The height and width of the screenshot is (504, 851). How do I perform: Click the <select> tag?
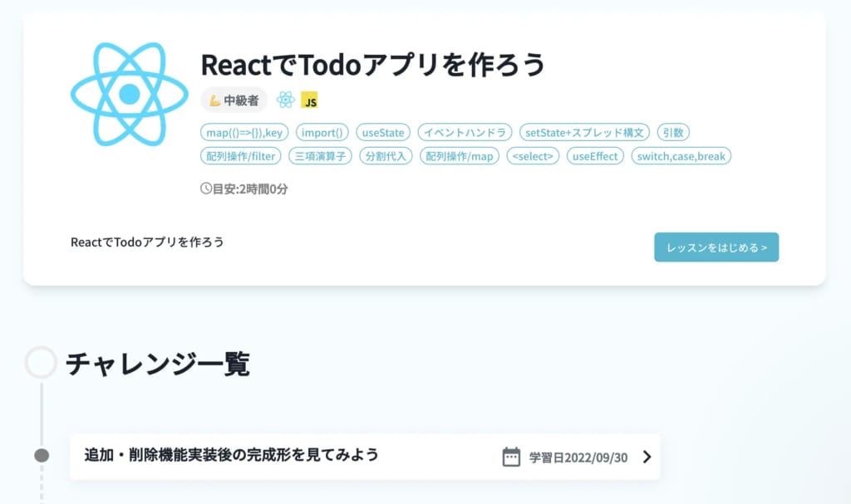click(533, 156)
